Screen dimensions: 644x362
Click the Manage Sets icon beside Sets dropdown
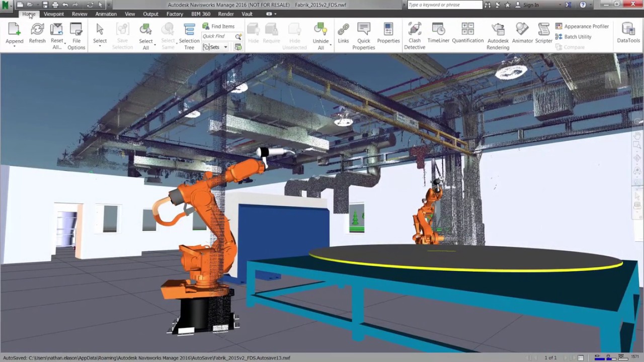point(238,47)
